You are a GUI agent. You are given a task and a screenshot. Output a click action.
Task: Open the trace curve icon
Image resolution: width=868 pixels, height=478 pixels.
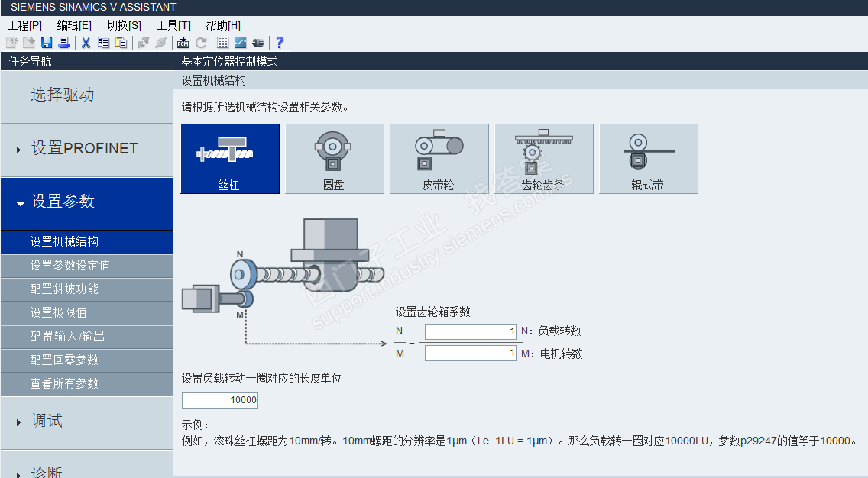tap(240, 43)
